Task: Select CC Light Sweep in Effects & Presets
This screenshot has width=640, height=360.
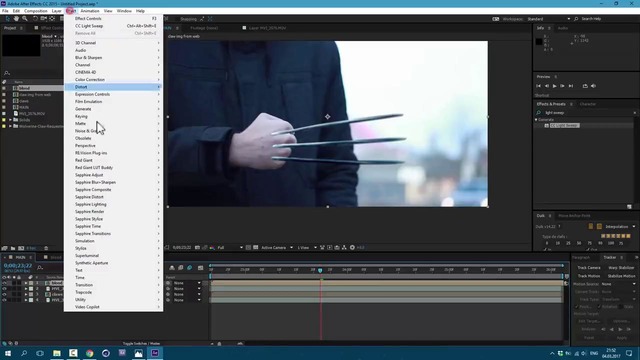Action: pos(564,125)
